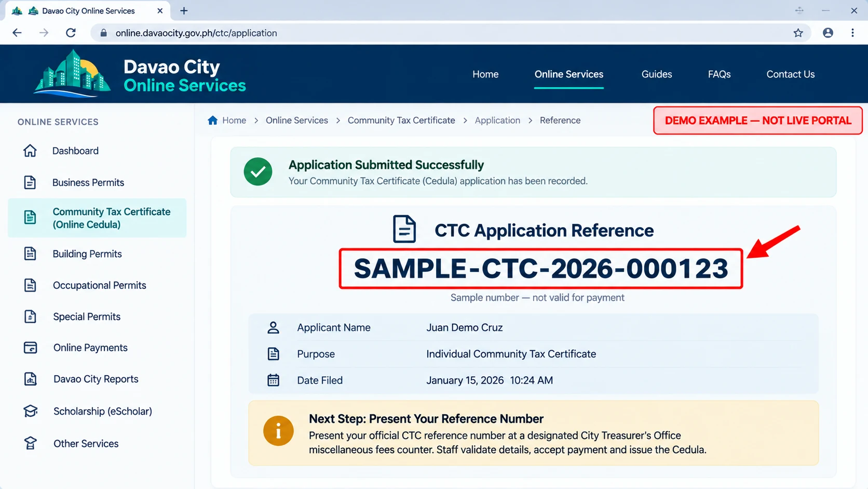Click the Online Services breadcrumb link
Image resolution: width=868 pixels, height=489 pixels.
click(x=297, y=121)
